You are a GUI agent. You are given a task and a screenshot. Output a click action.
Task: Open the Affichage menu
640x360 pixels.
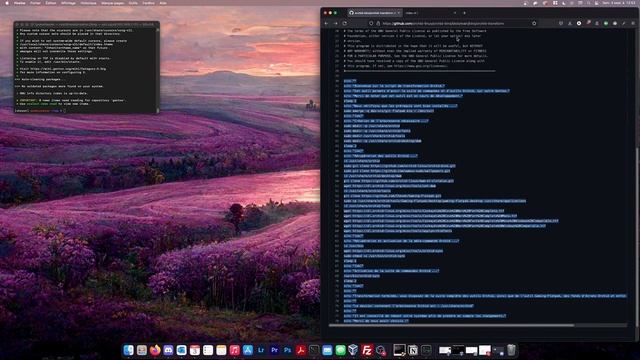coord(68,3)
